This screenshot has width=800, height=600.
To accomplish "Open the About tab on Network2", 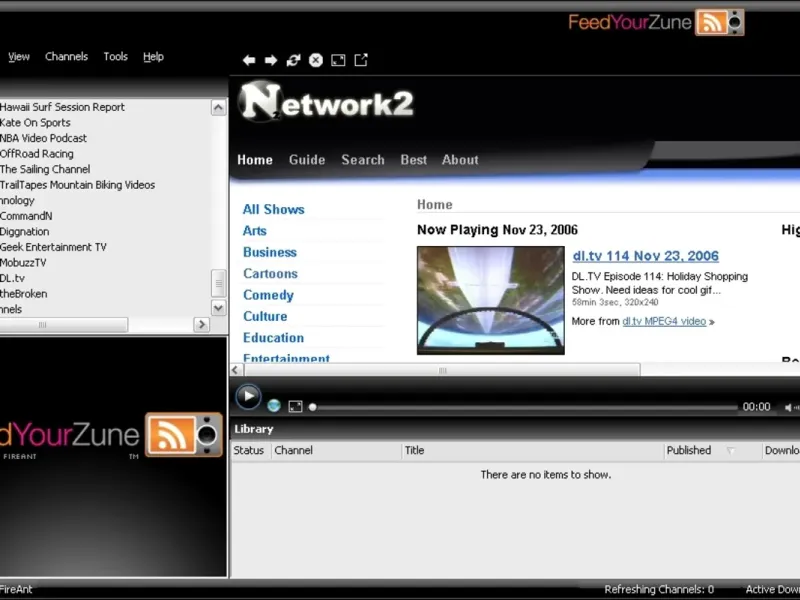I will (x=460, y=160).
